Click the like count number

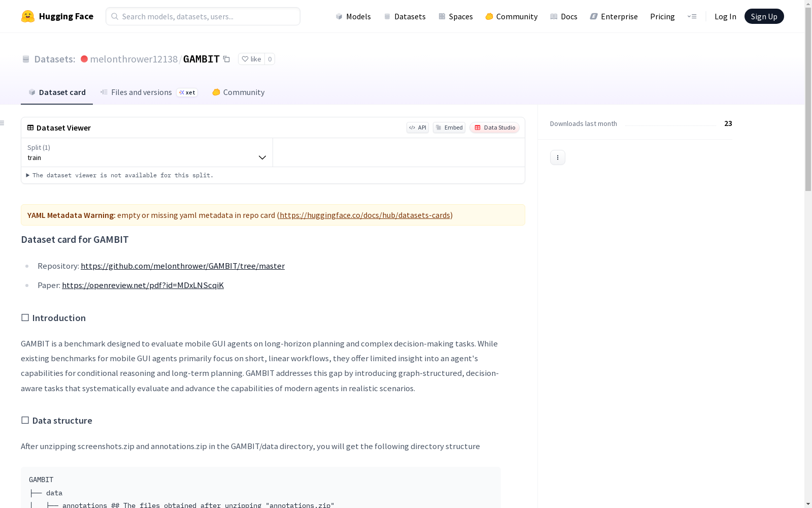(270, 59)
